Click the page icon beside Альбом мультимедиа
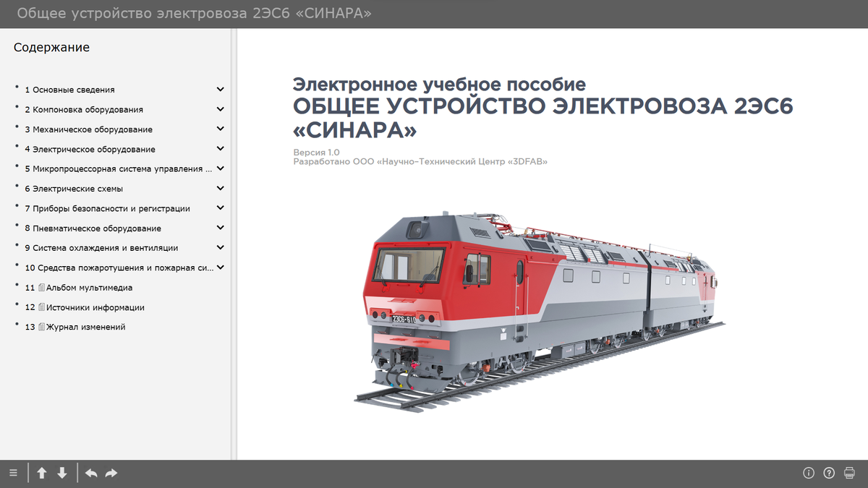 [x=41, y=287]
